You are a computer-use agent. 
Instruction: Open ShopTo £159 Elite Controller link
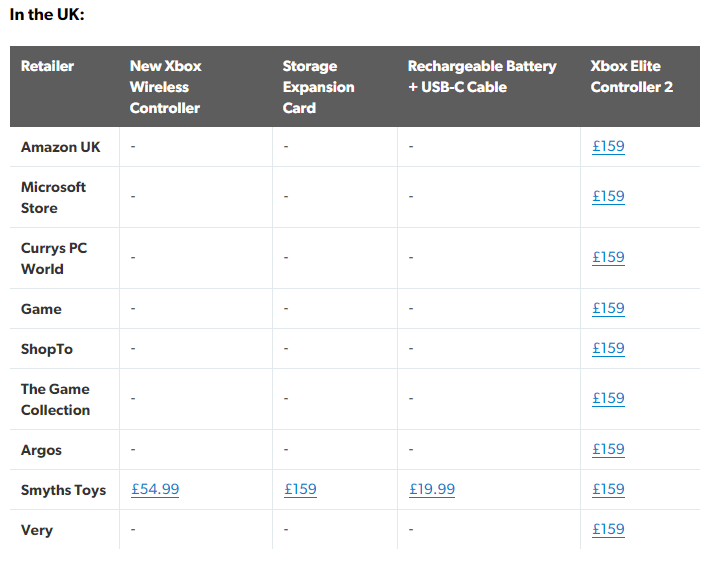click(608, 349)
